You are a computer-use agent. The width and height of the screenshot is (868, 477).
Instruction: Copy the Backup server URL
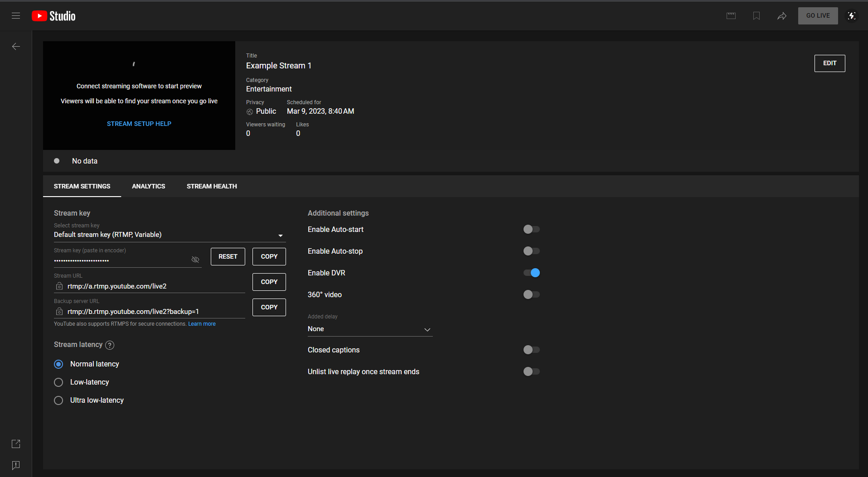coord(269,307)
